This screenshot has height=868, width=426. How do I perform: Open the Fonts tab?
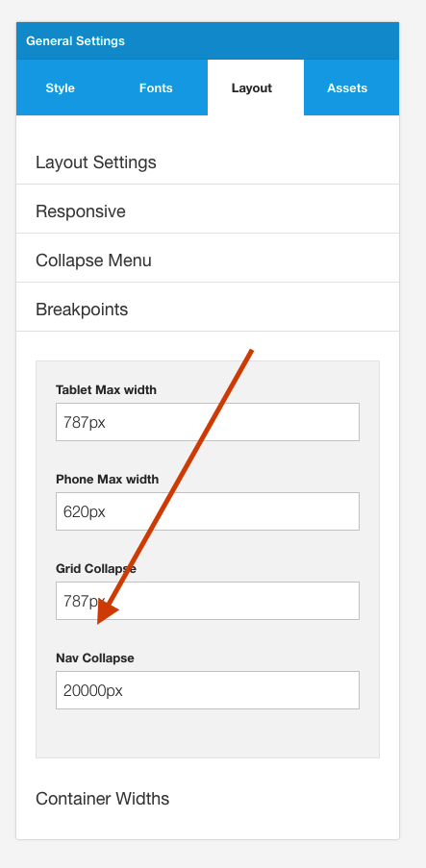(156, 88)
